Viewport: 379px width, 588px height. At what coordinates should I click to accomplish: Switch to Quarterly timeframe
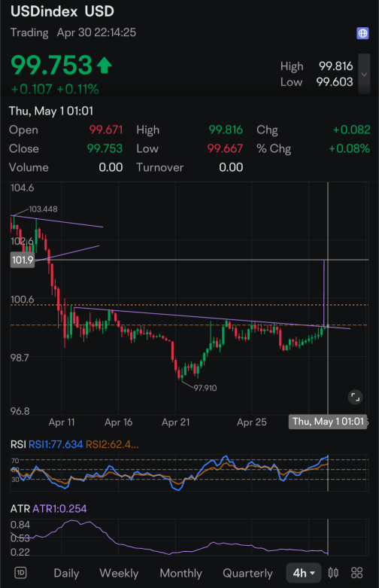(x=247, y=573)
